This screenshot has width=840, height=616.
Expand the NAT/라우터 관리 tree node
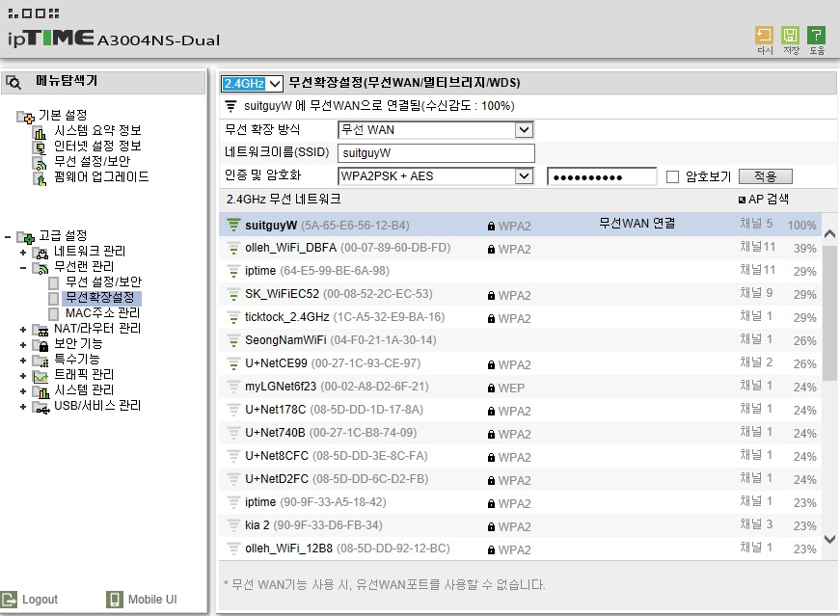pos(23,330)
